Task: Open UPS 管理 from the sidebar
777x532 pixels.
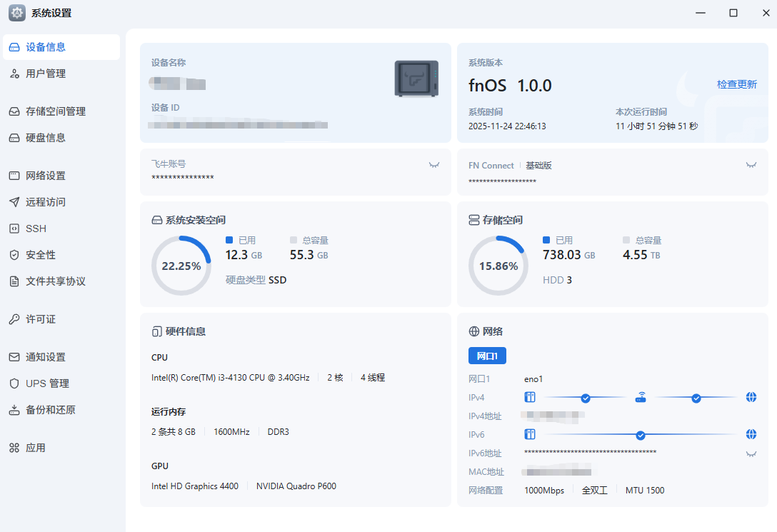Action: tap(47, 383)
